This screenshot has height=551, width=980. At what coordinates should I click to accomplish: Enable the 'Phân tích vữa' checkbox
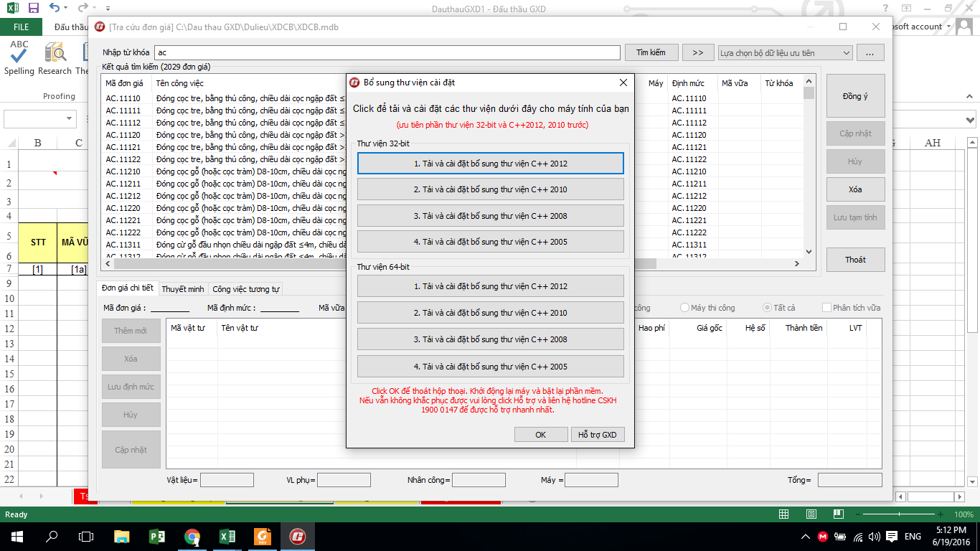click(827, 308)
